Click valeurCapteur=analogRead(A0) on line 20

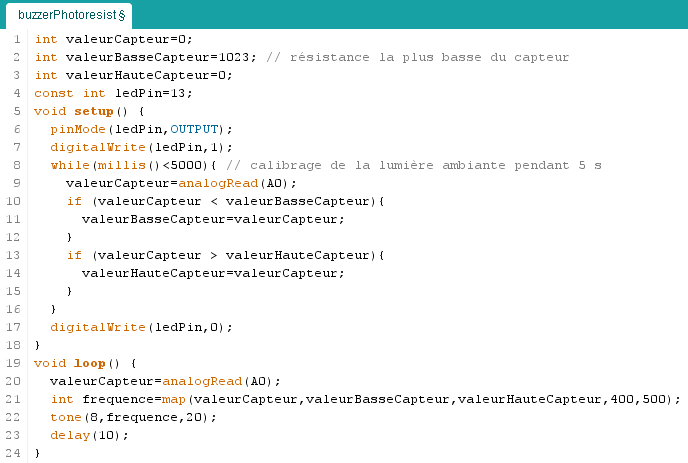pyautogui.click(x=165, y=381)
